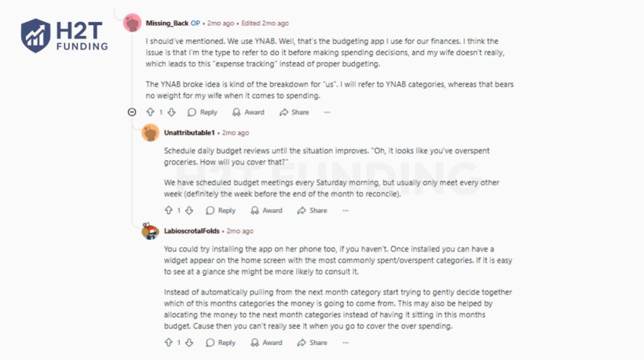This screenshot has height=360, width=644.
Task: Open Unattributable1's username link
Action: (189, 133)
